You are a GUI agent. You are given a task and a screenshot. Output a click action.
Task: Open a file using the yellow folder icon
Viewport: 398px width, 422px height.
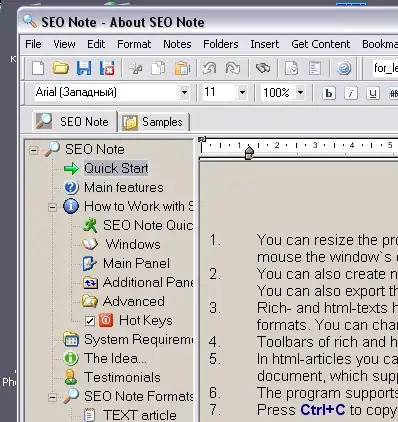[61, 68]
